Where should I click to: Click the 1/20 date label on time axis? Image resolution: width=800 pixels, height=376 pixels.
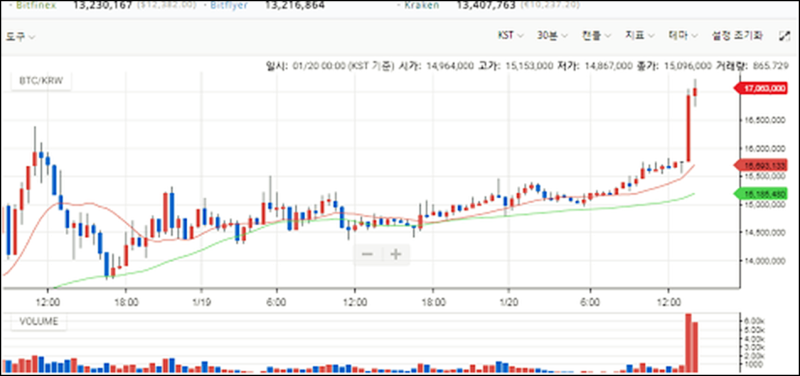tap(509, 302)
